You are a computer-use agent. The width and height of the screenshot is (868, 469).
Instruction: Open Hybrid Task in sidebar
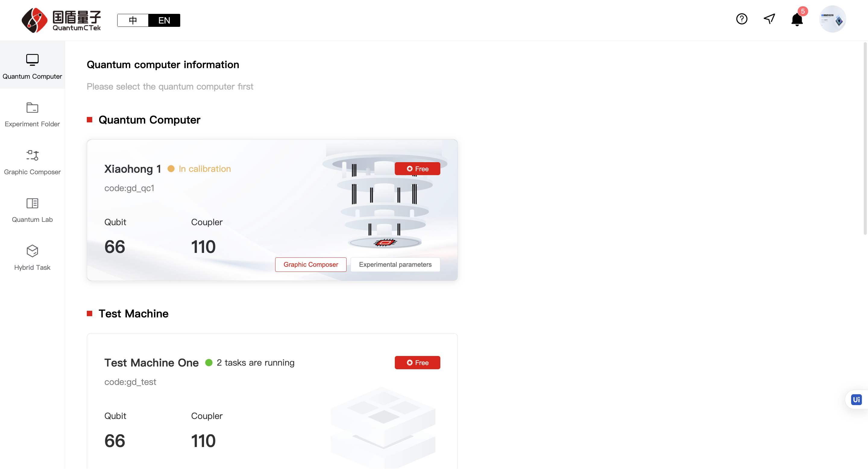point(32,258)
